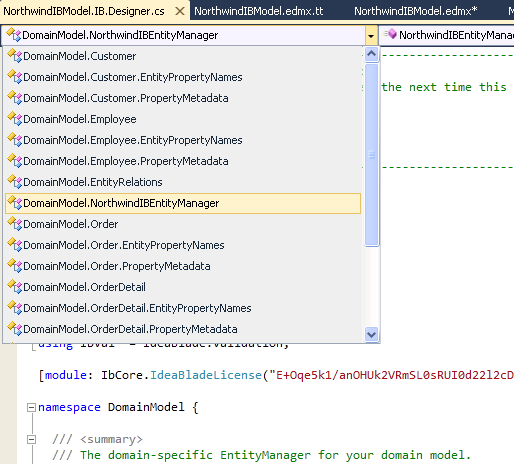The height and width of the screenshot is (464, 514).
Task: Pick DomainModel.EntityRelations from list
Action: [183, 182]
